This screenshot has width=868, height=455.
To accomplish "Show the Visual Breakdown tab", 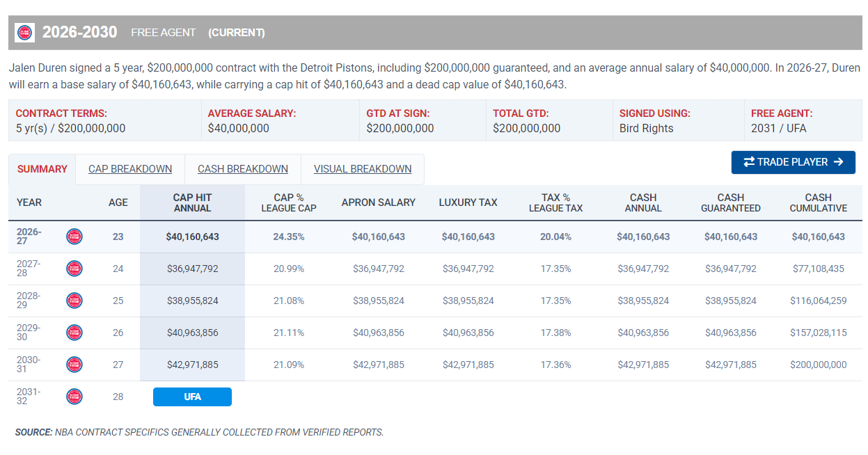I will (x=363, y=169).
